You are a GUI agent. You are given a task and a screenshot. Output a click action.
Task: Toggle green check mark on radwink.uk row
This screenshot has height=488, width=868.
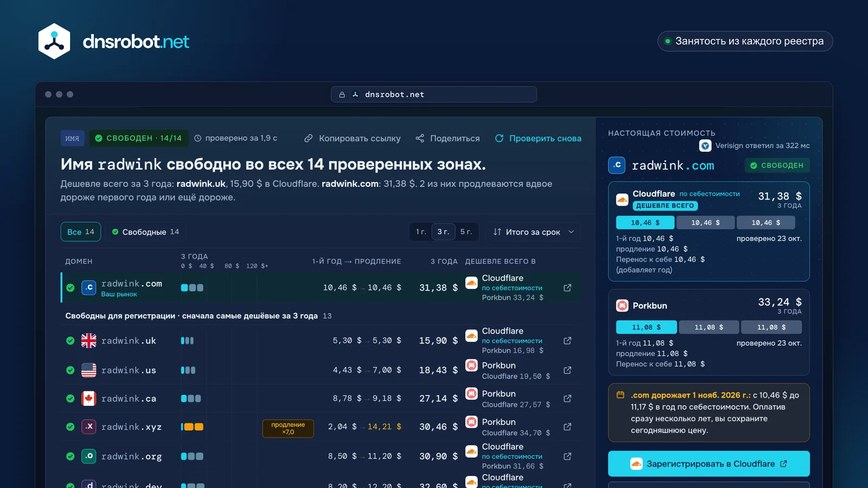71,341
